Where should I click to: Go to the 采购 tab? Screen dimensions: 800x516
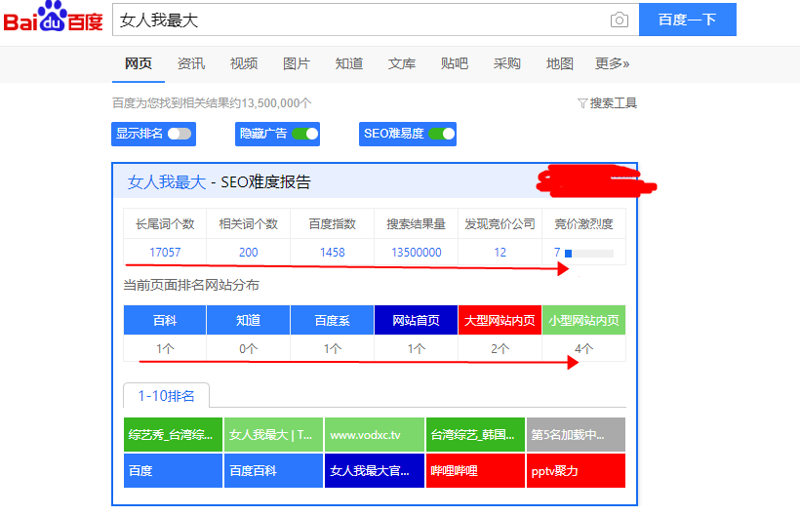point(507,63)
